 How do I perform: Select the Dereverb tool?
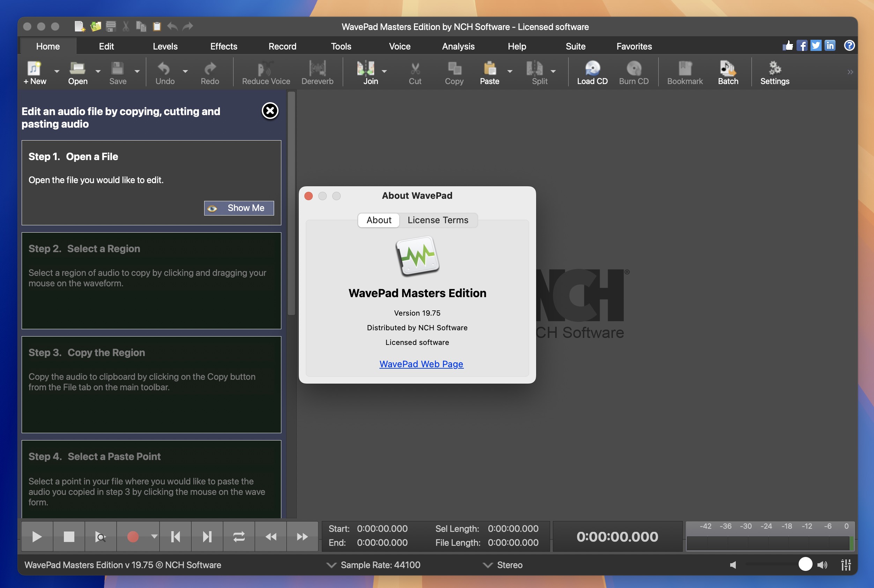coord(317,73)
